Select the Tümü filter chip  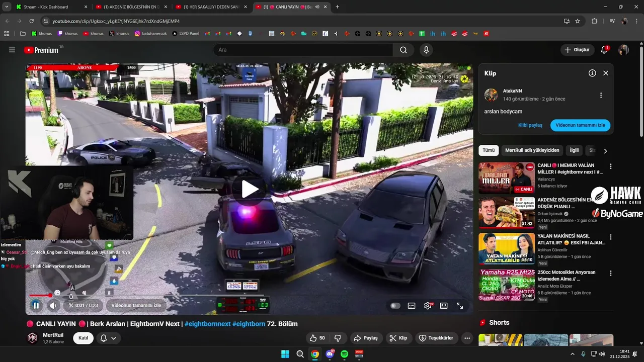[x=489, y=150]
